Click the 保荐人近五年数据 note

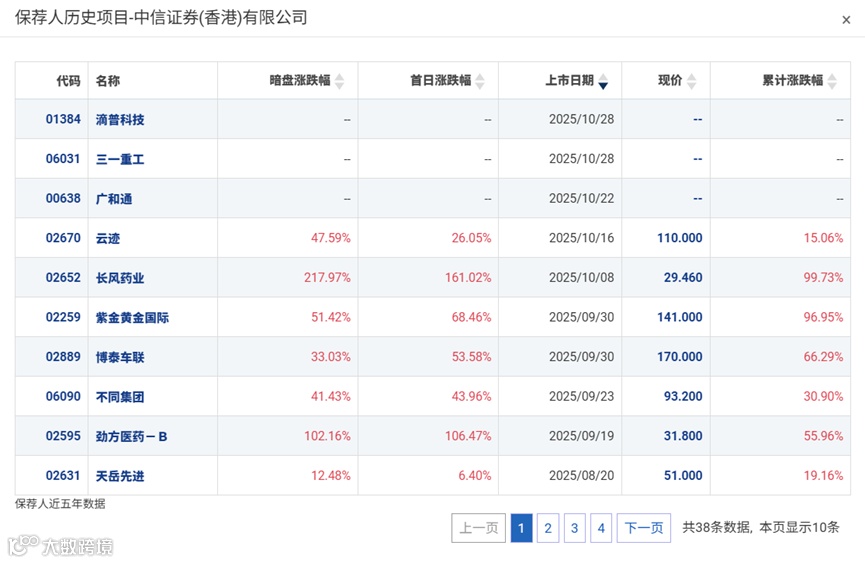[60, 504]
